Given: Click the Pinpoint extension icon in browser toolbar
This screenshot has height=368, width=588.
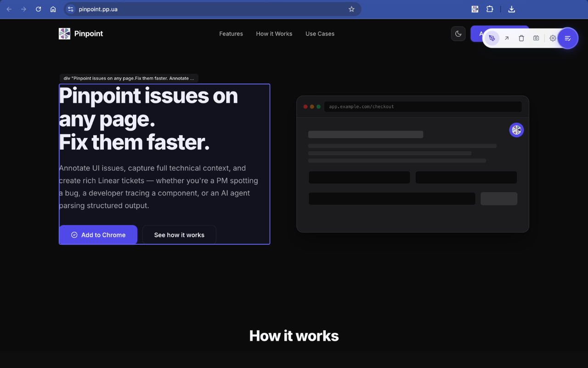Looking at the screenshot, I should [x=475, y=9].
